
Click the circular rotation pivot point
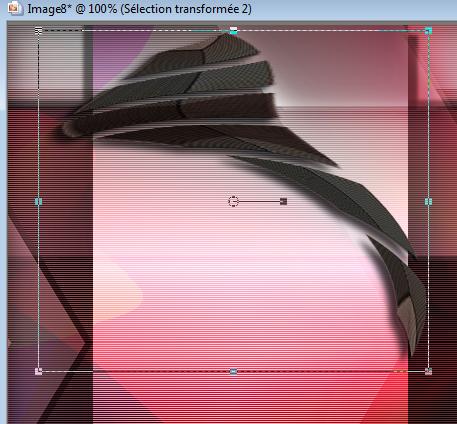234,201
